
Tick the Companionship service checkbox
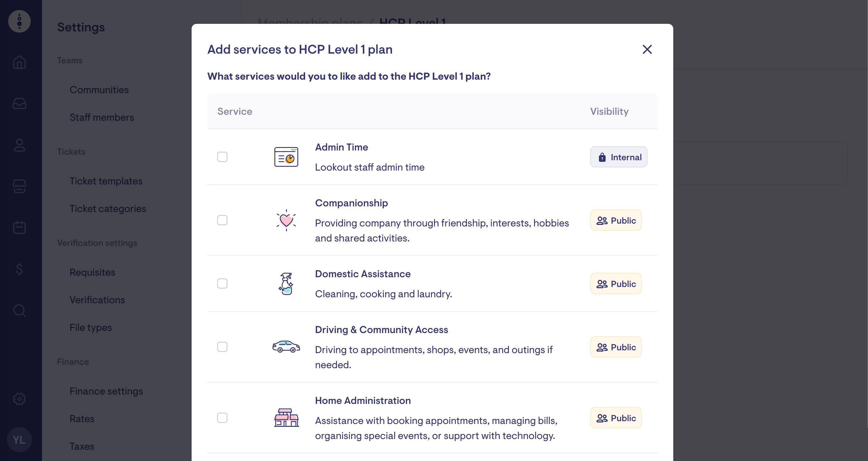(222, 220)
